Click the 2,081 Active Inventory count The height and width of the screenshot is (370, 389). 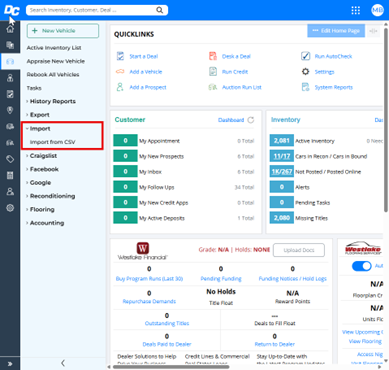[282, 141]
